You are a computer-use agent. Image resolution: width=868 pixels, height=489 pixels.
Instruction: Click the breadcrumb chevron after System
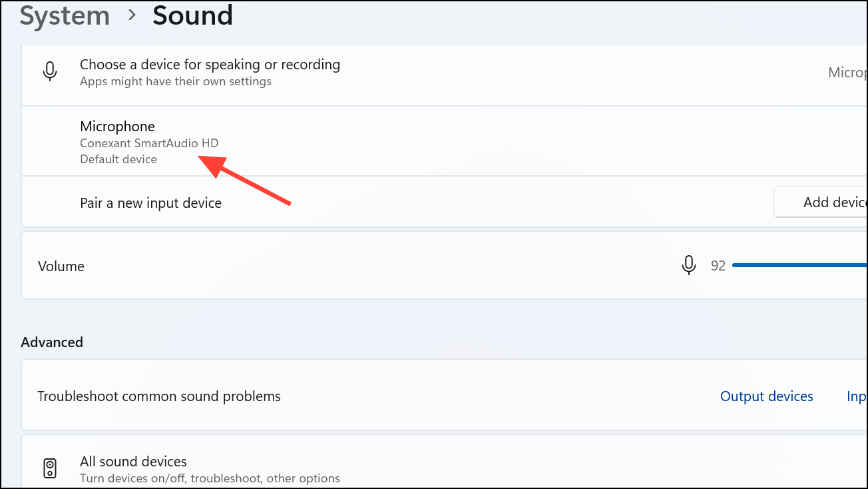pos(131,15)
